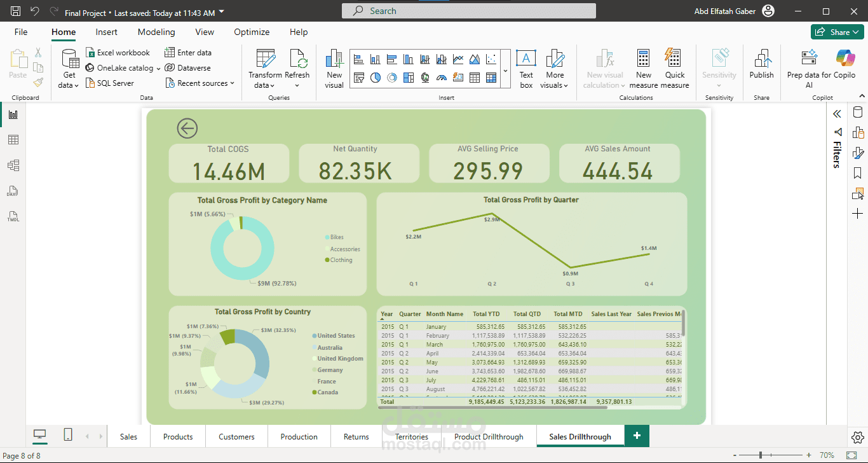Expand the visuals gallery dropdown arrow
868x463 pixels.
[x=505, y=71]
